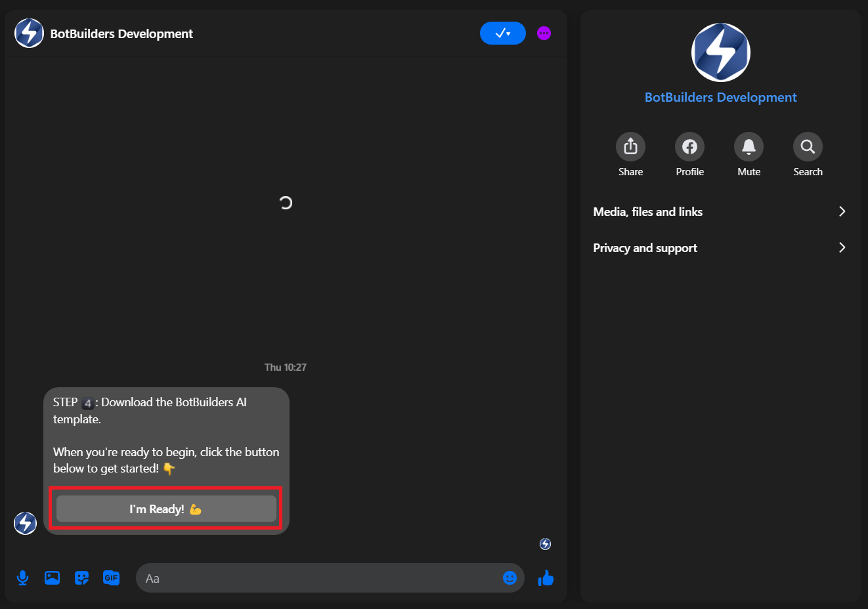Click the STEP 4 message text
Screen dimensions: 868x609
150,410
